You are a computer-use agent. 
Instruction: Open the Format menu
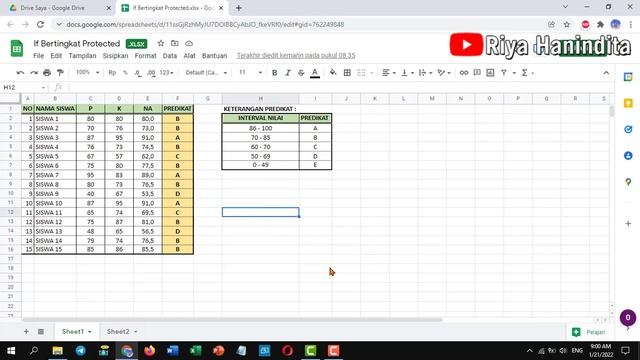click(145, 56)
